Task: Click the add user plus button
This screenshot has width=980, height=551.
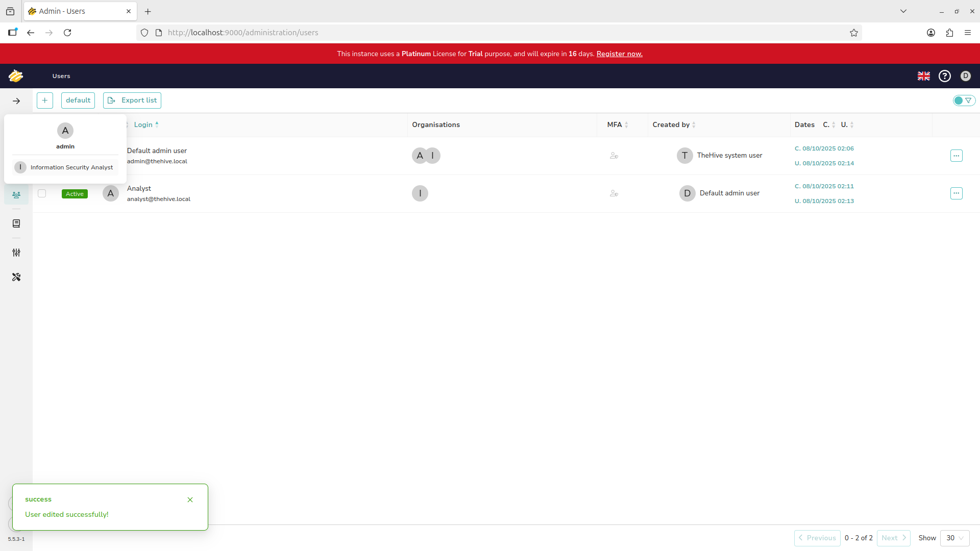Action: (45, 101)
